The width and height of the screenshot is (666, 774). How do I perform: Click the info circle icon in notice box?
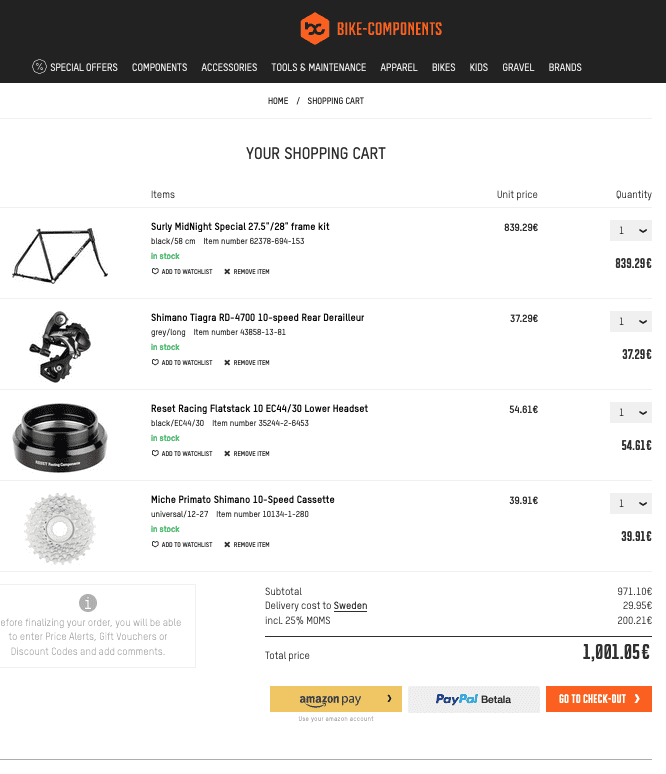click(x=88, y=603)
